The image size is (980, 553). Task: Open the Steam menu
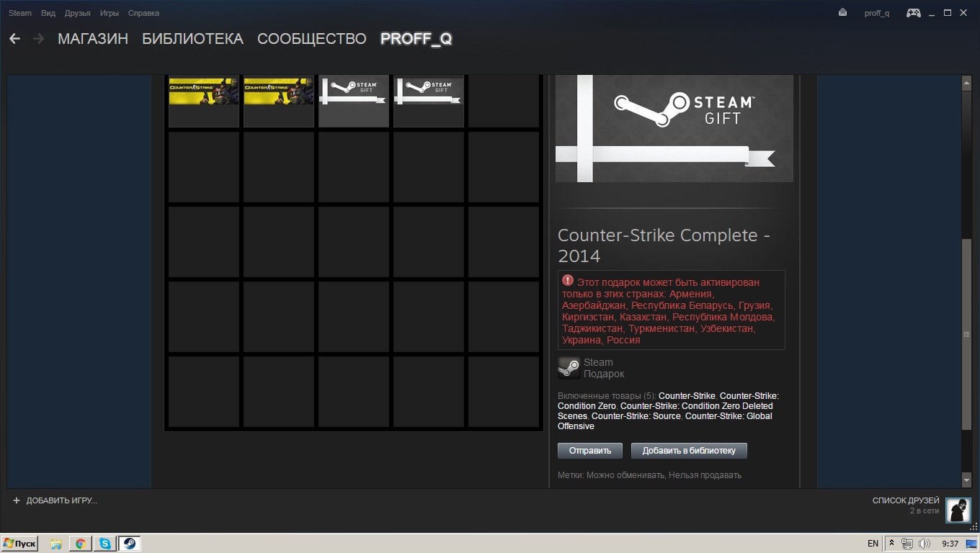pyautogui.click(x=20, y=13)
